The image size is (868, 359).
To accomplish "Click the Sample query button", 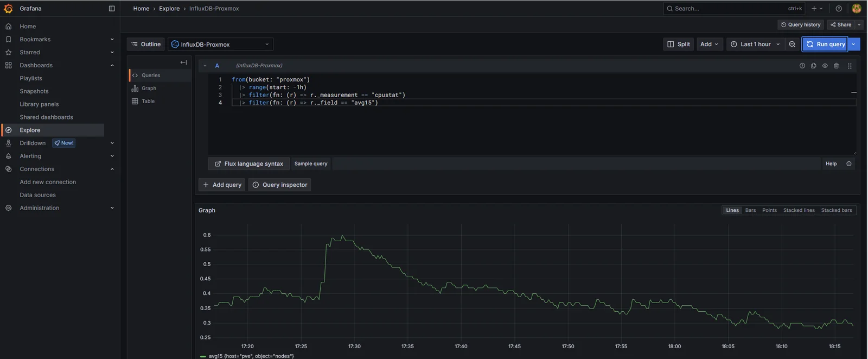I will tap(311, 163).
